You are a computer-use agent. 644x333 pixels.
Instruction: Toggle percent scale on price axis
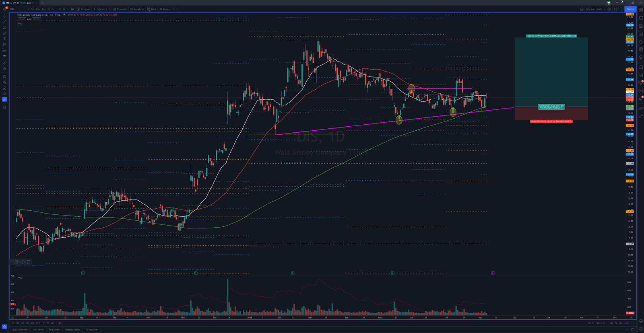(x=616, y=323)
